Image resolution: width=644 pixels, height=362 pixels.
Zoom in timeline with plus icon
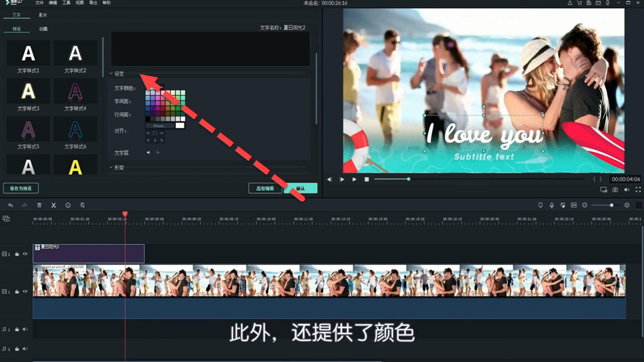[x=627, y=205]
